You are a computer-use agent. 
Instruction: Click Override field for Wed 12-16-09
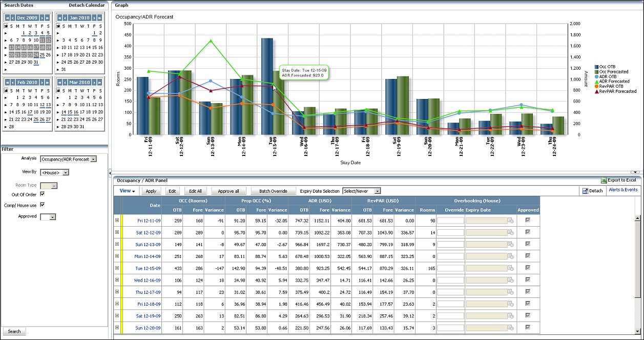point(450,280)
